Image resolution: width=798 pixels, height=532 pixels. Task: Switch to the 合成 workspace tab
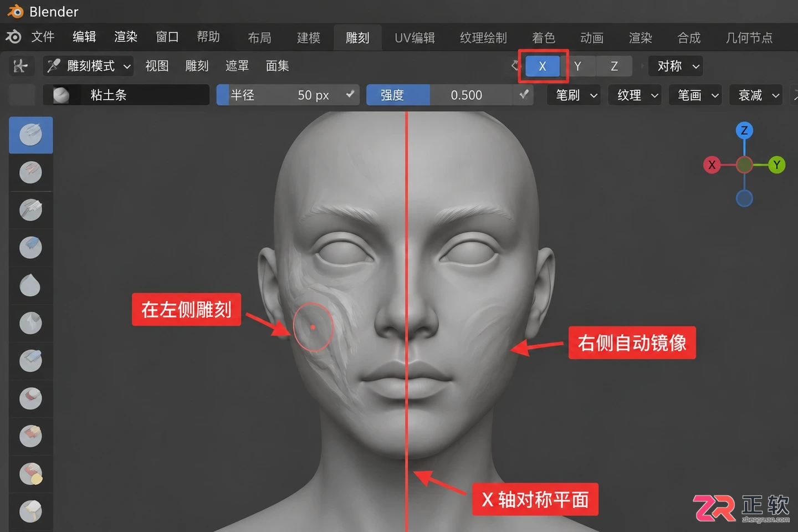coord(689,38)
